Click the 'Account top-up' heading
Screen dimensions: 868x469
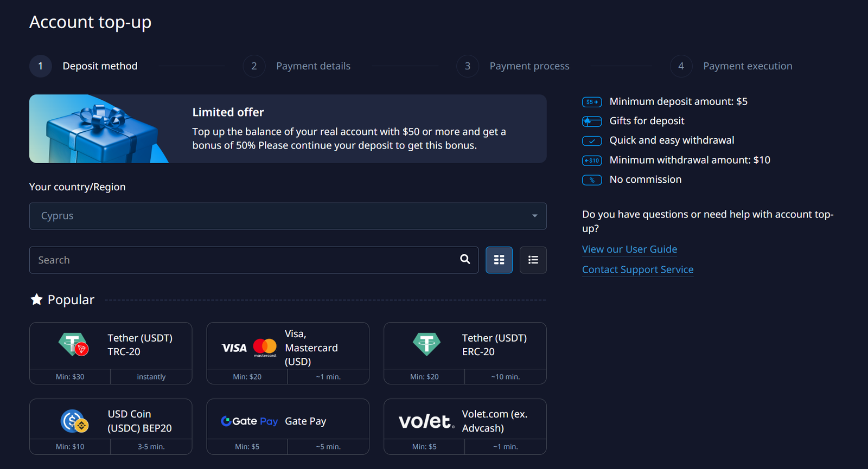tap(90, 22)
